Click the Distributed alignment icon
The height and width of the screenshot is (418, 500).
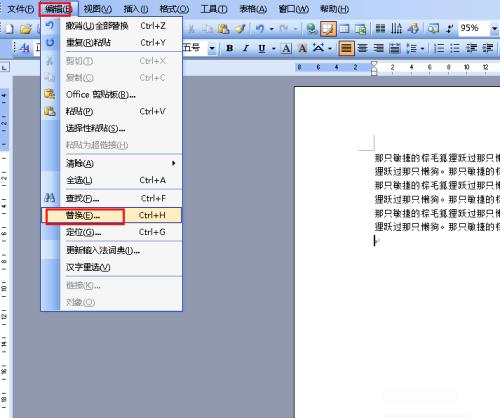(x=395, y=49)
